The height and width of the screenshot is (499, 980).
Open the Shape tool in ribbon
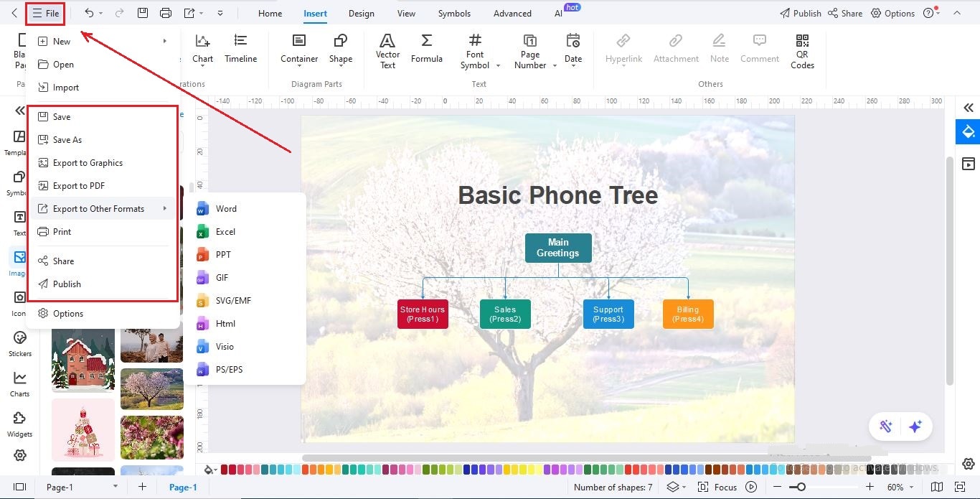pyautogui.click(x=341, y=50)
